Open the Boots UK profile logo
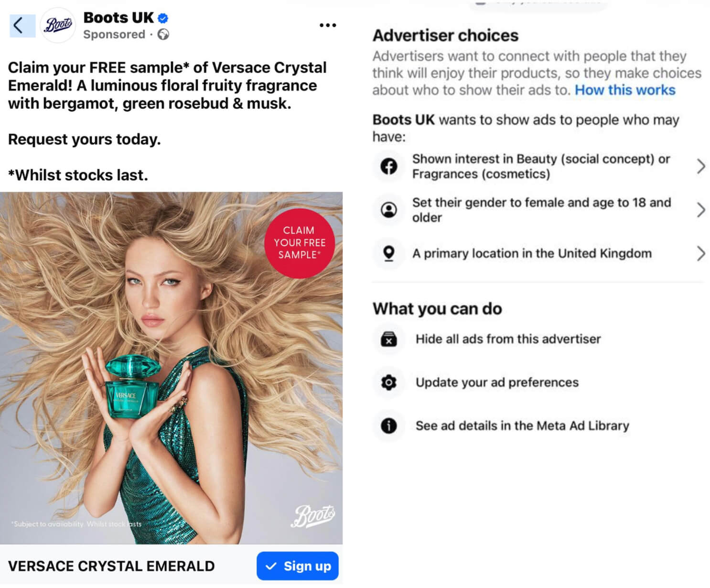Image resolution: width=710 pixels, height=588 pixels. [x=58, y=25]
